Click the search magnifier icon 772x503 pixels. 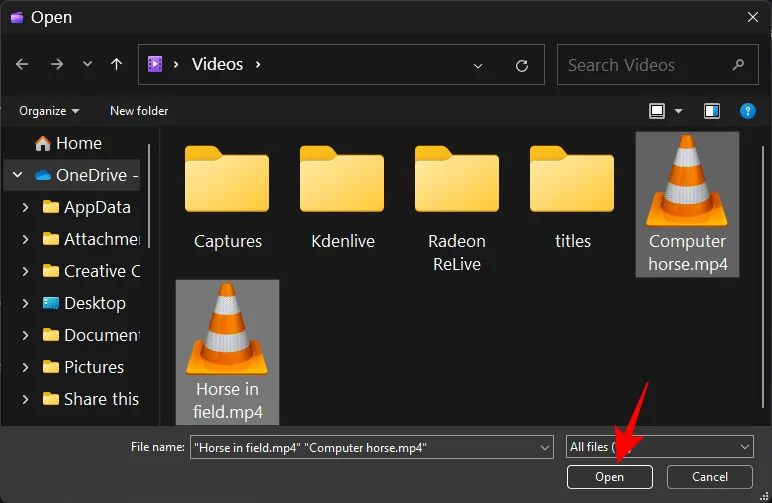738,64
